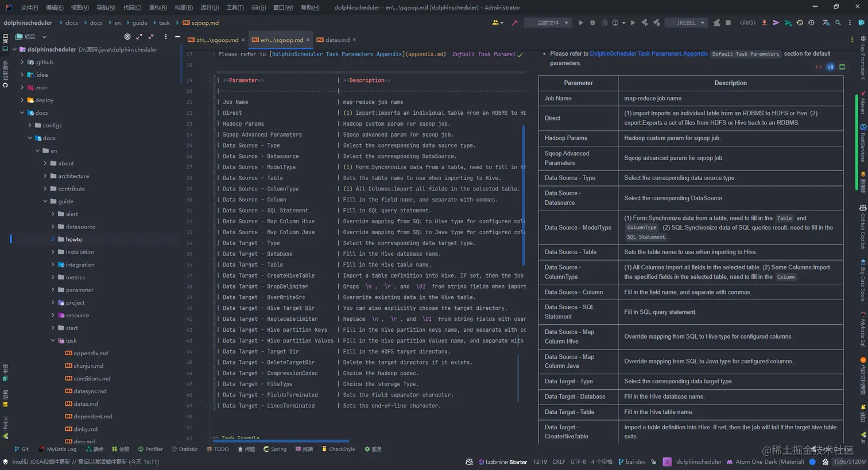868x470 pixels.
Task: Click the Build hammer icon in toolbar
Action: point(515,23)
